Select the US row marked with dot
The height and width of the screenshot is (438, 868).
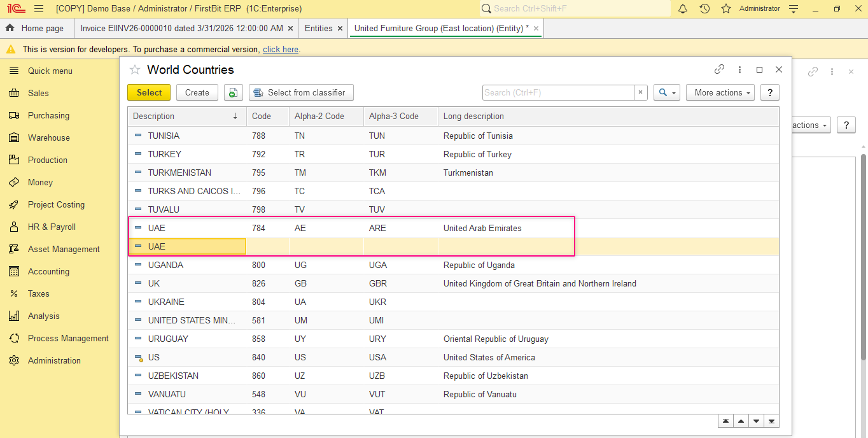[453, 357]
